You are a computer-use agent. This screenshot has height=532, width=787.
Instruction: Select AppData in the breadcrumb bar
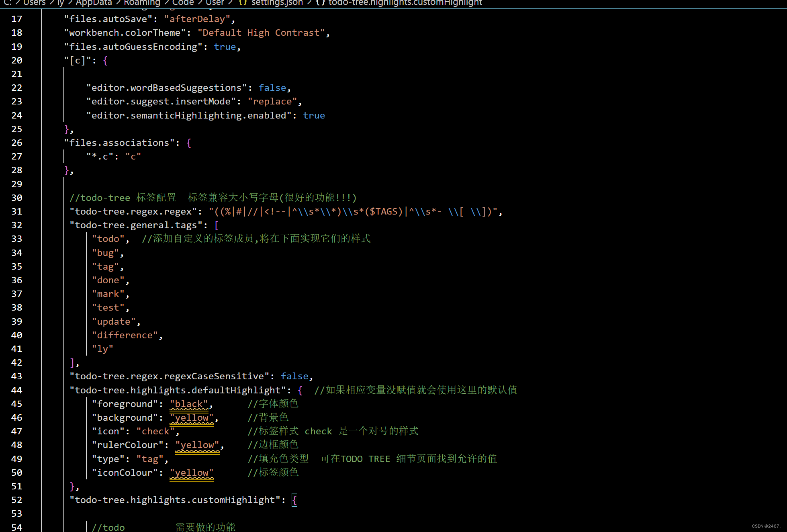pyautogui.click(x=94, y=3)
